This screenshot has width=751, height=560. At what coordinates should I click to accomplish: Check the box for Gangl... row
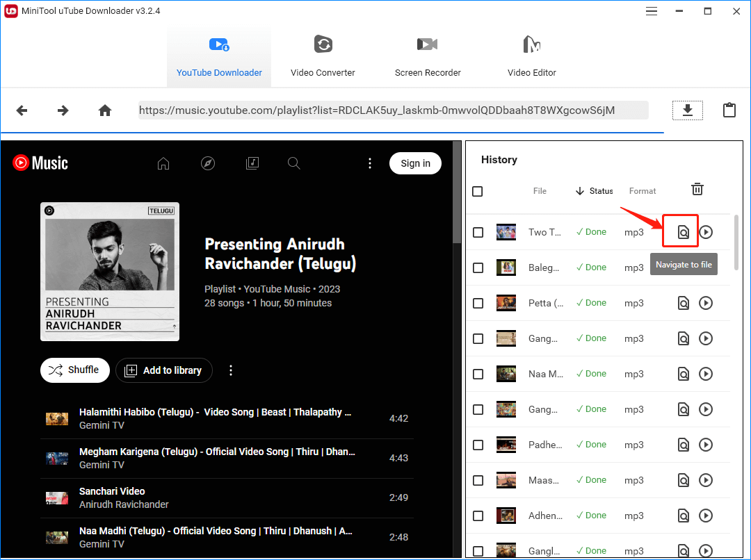[x=478, y=551]
